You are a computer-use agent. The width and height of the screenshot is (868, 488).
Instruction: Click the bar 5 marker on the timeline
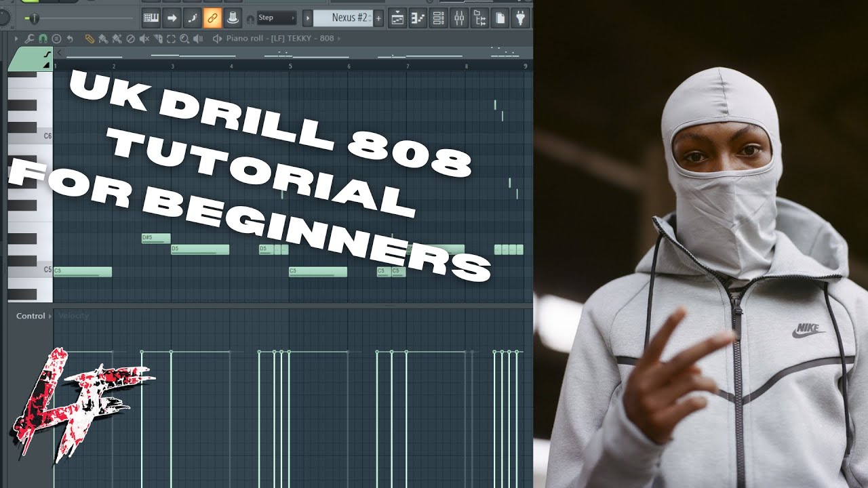[290, 66]
